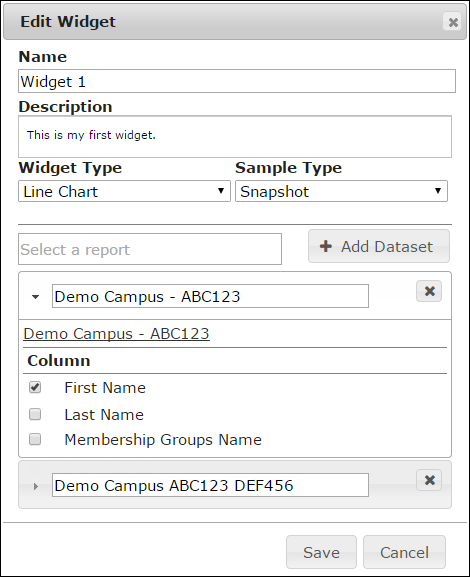This screenshot has height=577, width=470.
Task: Edit the Demo Campus ABC123 DEF456 name field
Action: [x=210, y=485]
